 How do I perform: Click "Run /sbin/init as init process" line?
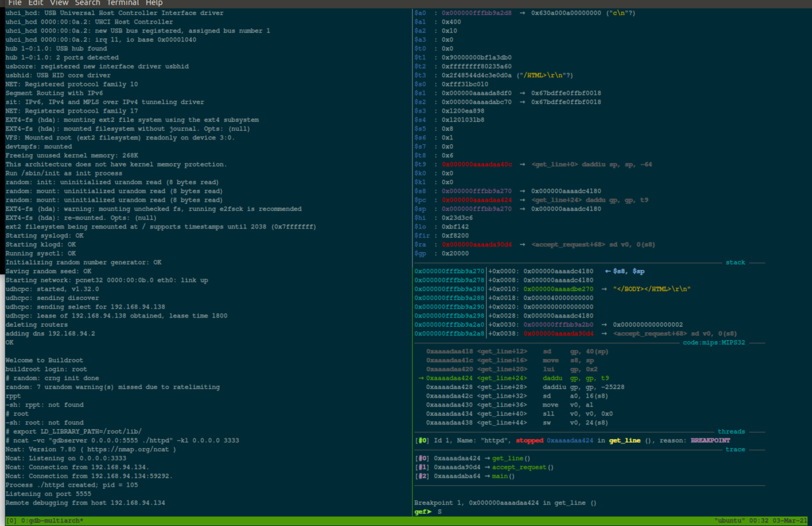[64, 174]
